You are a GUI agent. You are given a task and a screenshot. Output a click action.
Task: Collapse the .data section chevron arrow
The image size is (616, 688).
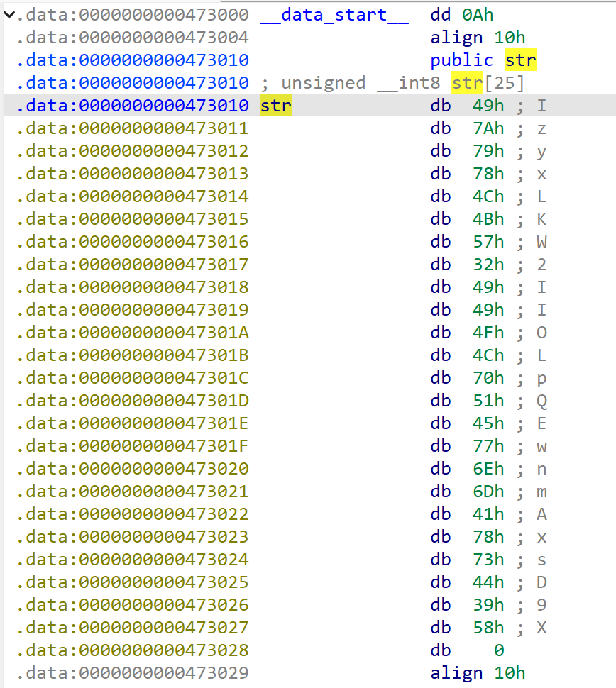coord(8,15)
